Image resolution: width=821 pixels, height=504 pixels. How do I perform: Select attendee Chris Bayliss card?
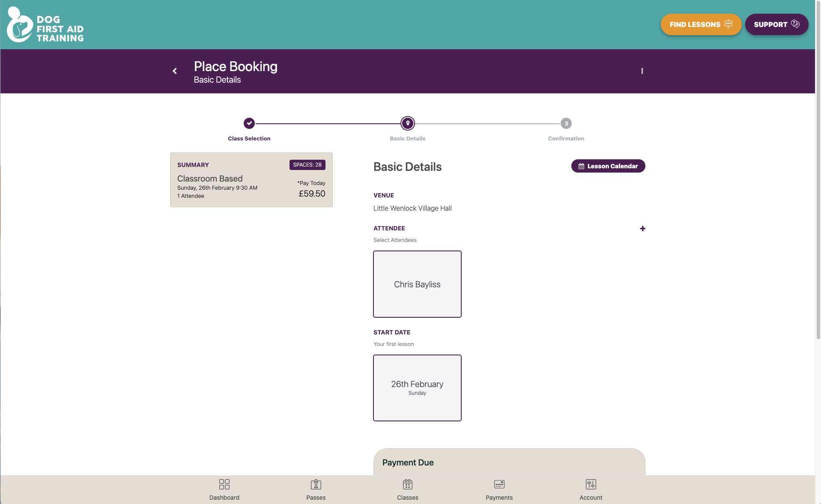[x=417, y=284]
